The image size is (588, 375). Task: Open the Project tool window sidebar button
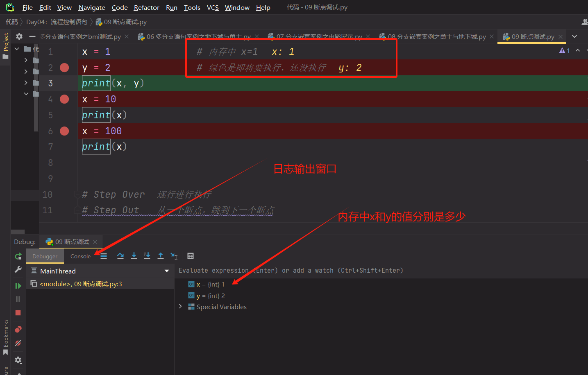coord(5,46)
